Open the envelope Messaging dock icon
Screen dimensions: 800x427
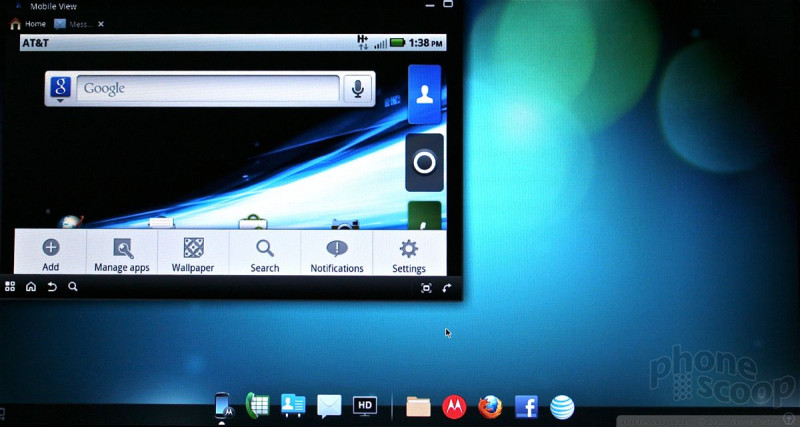pyautogui.click(x=329, y=406)
